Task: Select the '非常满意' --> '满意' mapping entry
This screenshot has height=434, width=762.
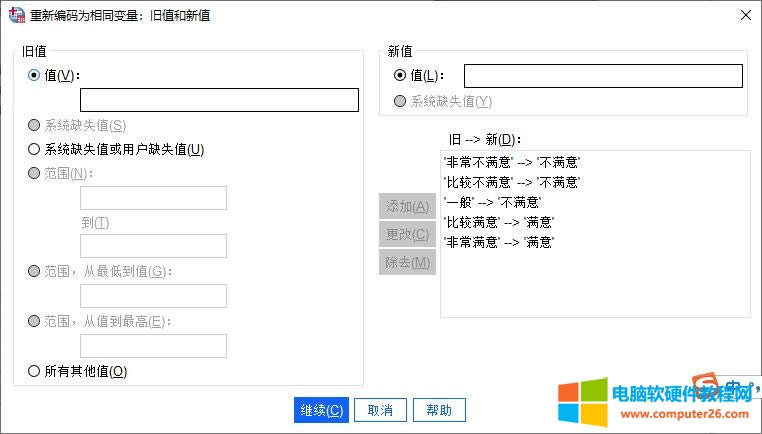Action: [497, 242]
